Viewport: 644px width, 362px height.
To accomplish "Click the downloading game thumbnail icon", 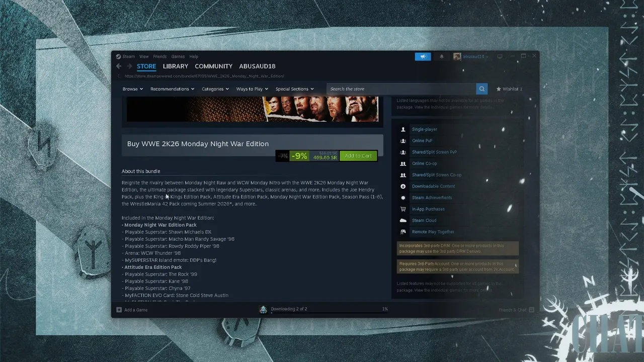I will pyautogui.click(x=263, y=310).
